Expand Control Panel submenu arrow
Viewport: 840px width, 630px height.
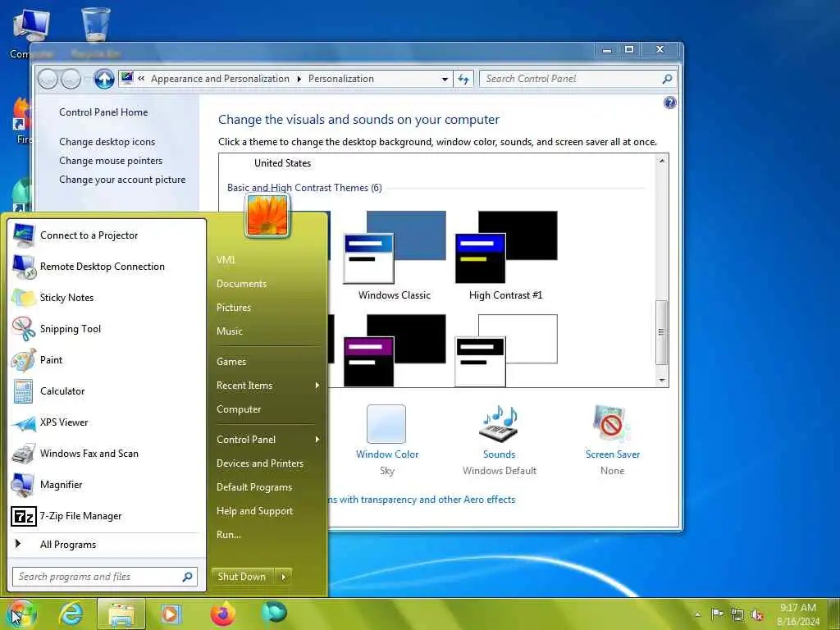[x=317, y=440]
